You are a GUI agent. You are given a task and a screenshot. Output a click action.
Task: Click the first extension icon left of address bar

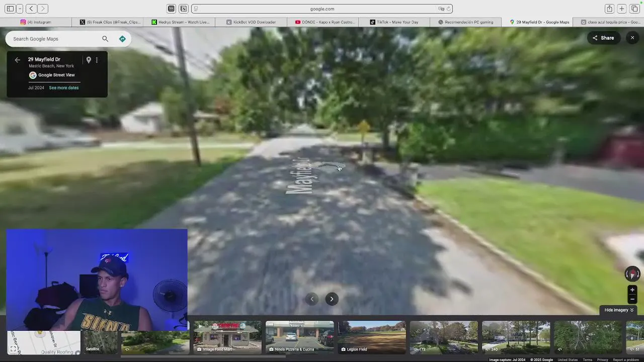coord(171,9)
